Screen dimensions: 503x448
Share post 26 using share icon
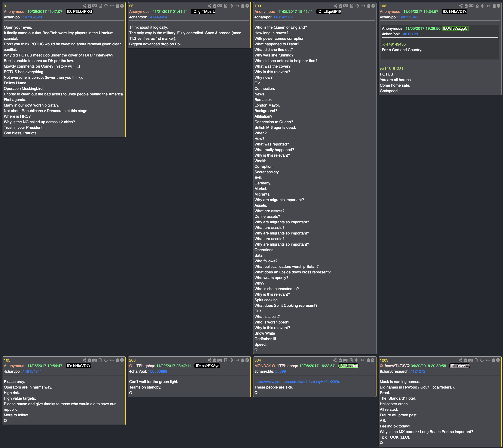[x=210, y=6]
